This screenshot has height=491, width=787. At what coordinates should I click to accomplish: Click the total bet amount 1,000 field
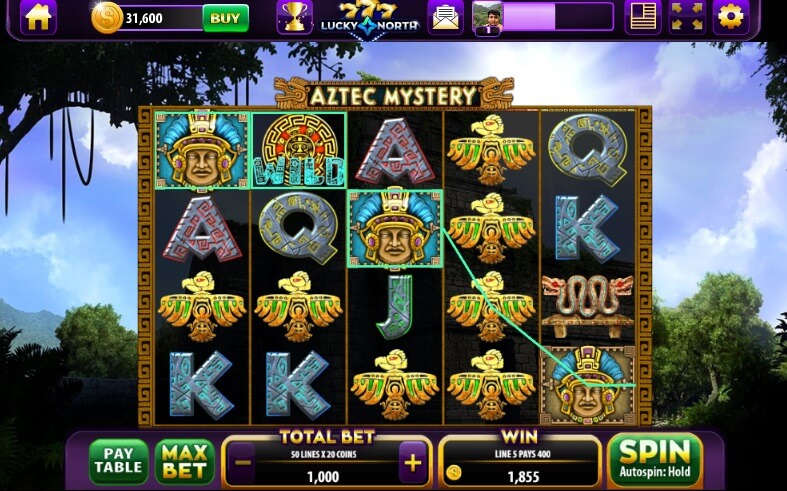click(x=323, y=476)
